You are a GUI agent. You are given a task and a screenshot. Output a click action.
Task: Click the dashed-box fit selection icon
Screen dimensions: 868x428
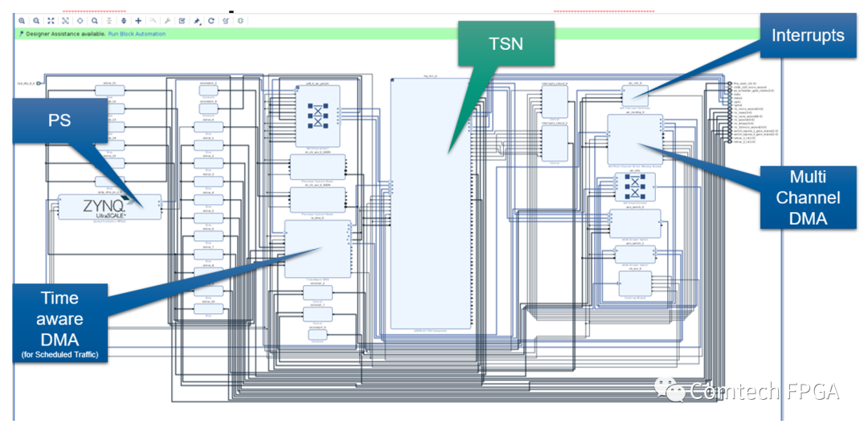tap(65, 21)
